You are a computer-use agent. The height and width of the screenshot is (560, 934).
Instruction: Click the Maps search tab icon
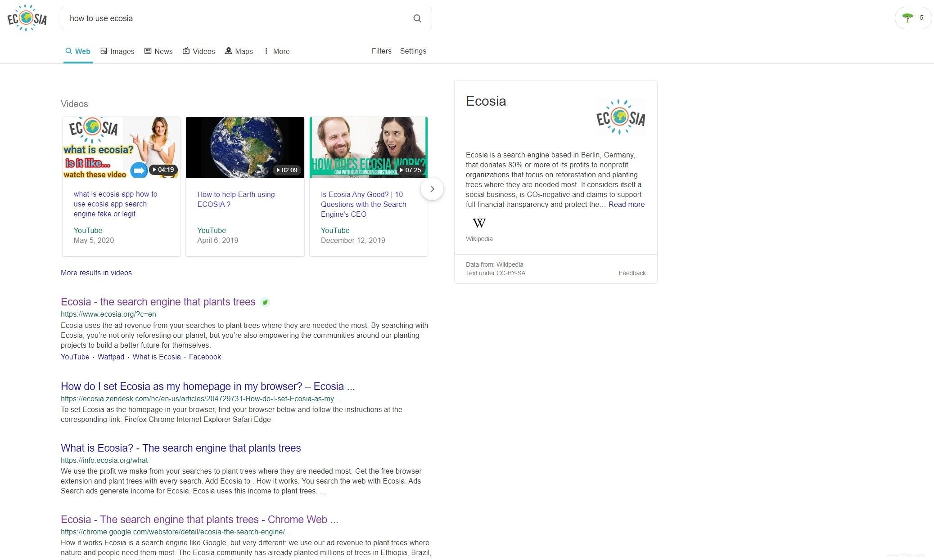click(229, 51)
